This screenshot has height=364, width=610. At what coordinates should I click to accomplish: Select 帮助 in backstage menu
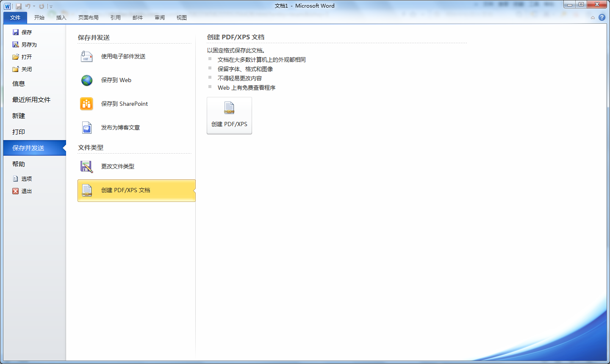(x=35, y=164)
